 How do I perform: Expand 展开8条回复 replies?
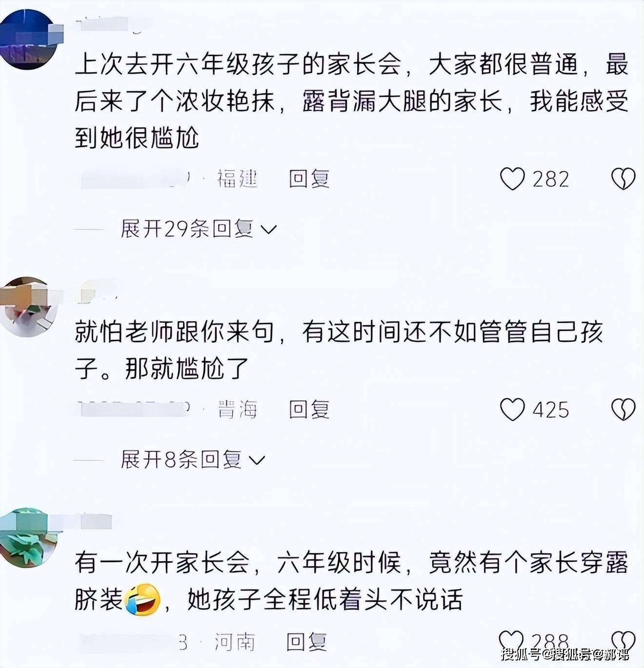coord(193,459)
